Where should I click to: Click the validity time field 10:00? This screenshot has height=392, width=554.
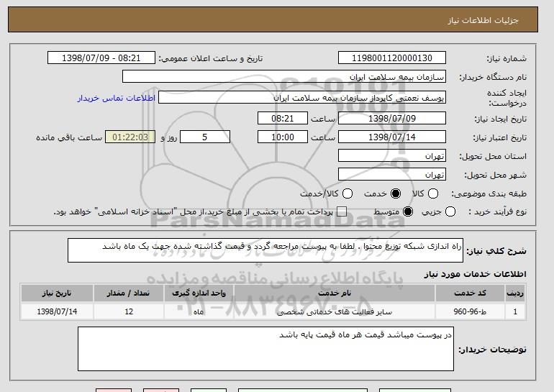[x=283, y=137]
